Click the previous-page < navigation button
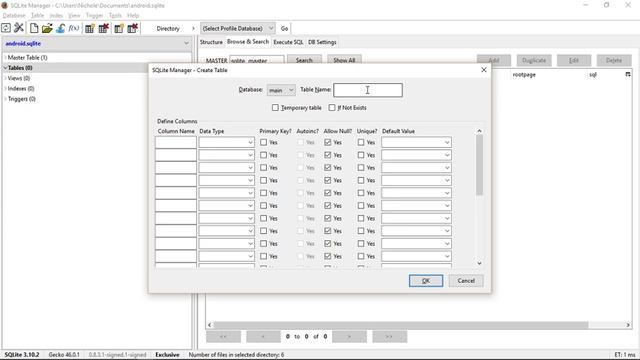640x360 pixels. pyautogui.click(x=263, y=336)
